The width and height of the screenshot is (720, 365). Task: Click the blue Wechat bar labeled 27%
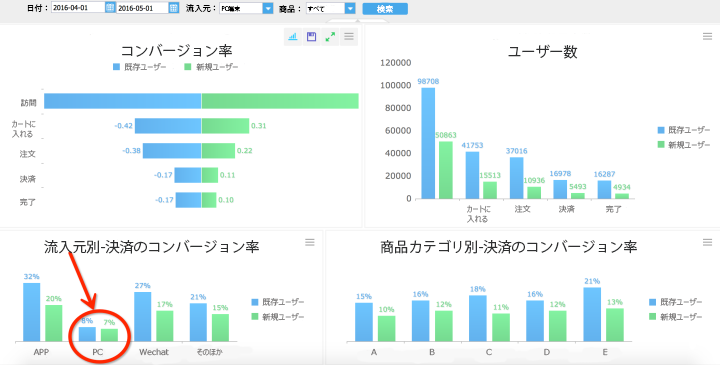tap(143, 317)
